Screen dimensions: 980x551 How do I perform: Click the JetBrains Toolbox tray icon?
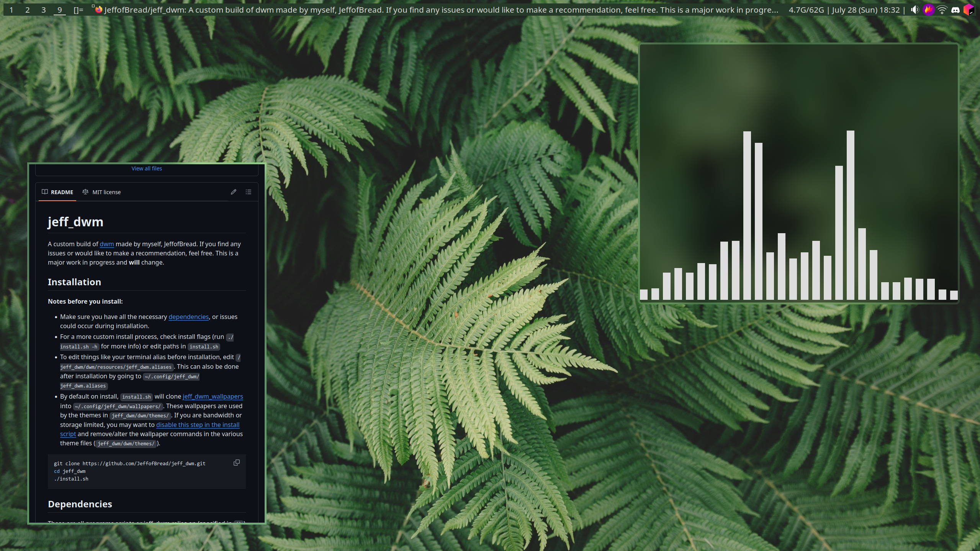(x=969, y=10)
